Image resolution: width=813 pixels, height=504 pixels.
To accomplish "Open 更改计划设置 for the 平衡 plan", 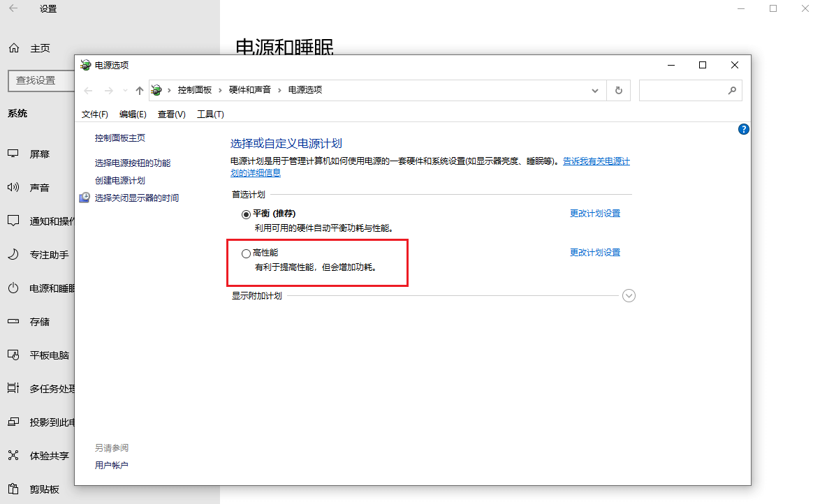I will (x=594, y=213).
